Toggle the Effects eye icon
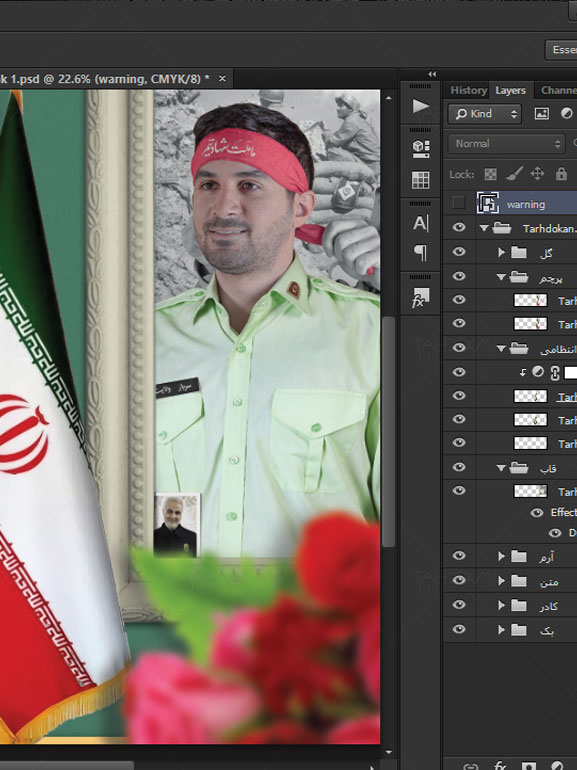577x770 pixels. click(x=537, y=513)
